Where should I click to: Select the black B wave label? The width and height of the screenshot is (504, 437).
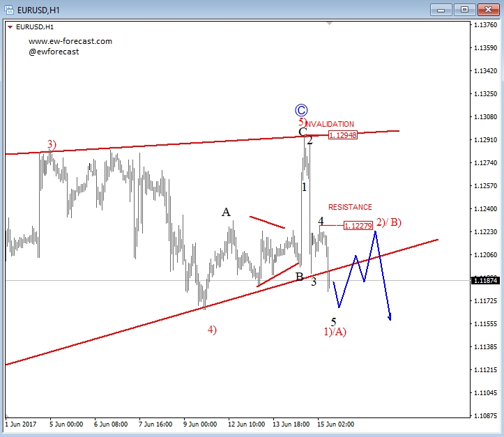pos(299,277)
